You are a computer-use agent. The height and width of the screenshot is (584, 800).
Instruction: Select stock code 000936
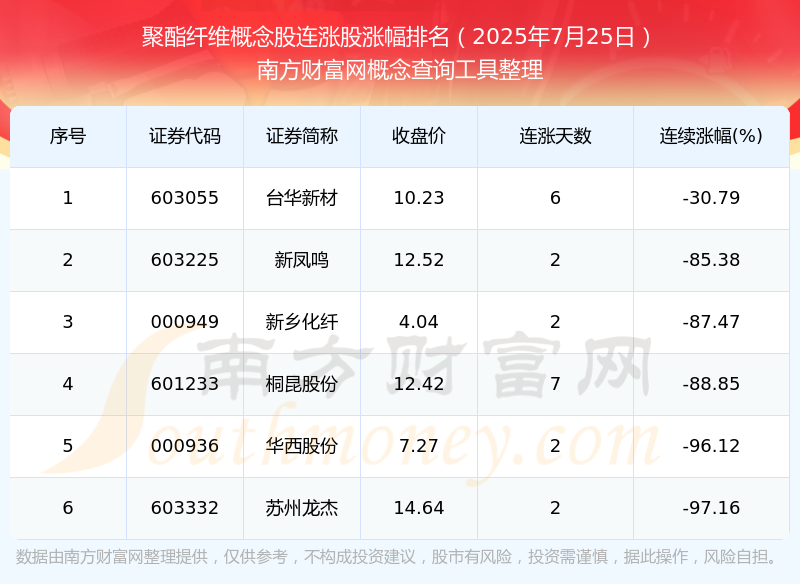(185, 446)
